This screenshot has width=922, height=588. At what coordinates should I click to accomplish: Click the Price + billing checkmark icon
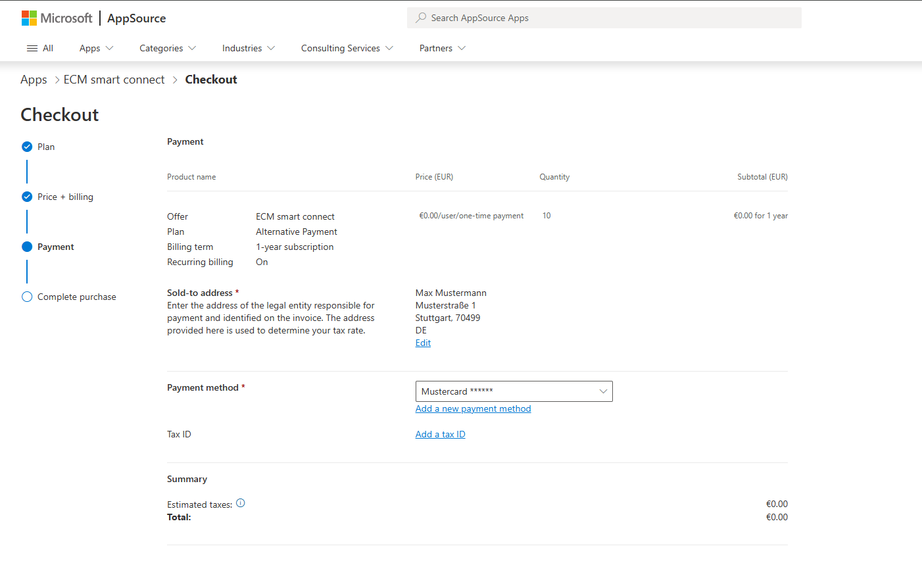tap(27, 197)
